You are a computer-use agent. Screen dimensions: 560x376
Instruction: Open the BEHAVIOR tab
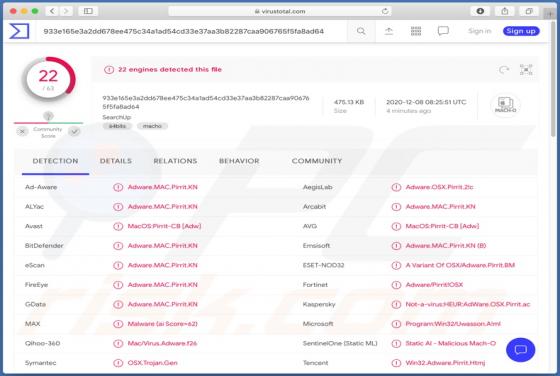click(x=239, y=161)
